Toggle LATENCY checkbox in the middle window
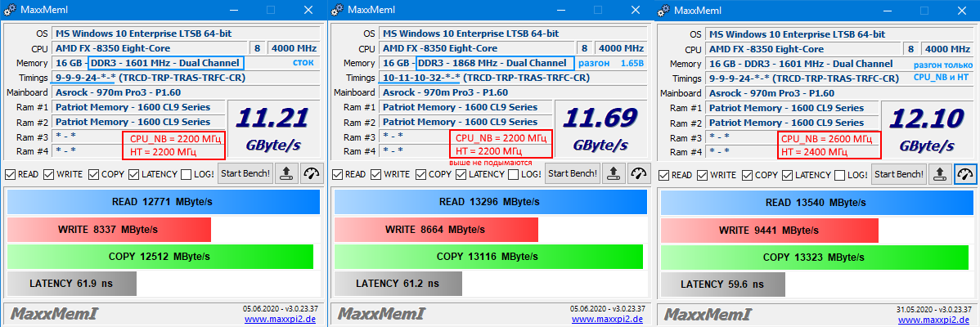The width and height of the screenshot is (980, 327). point(461,174)
